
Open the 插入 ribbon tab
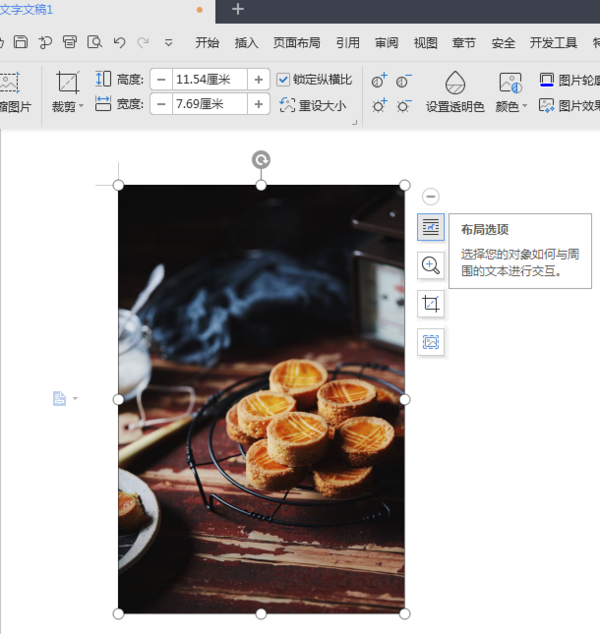click(x=246, y=42)
